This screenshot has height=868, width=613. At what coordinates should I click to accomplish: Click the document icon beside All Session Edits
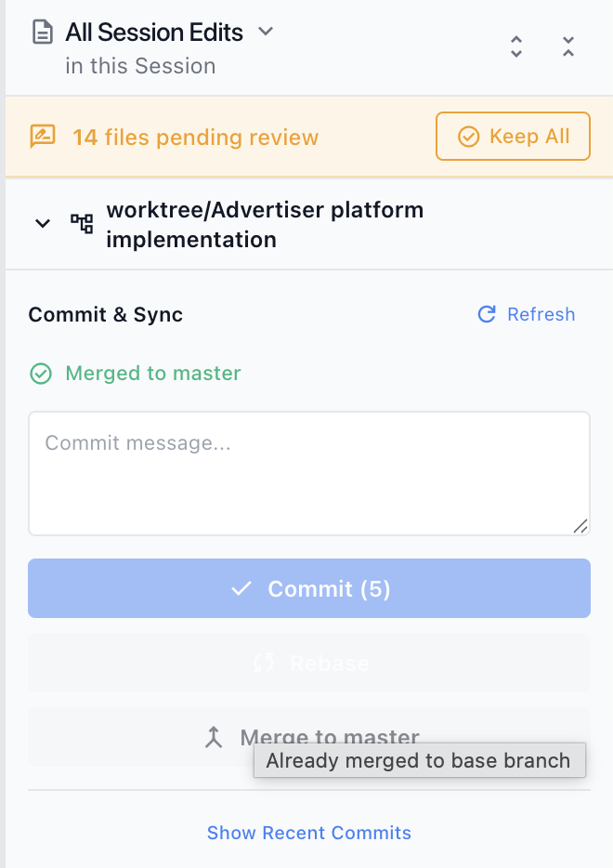43,33
